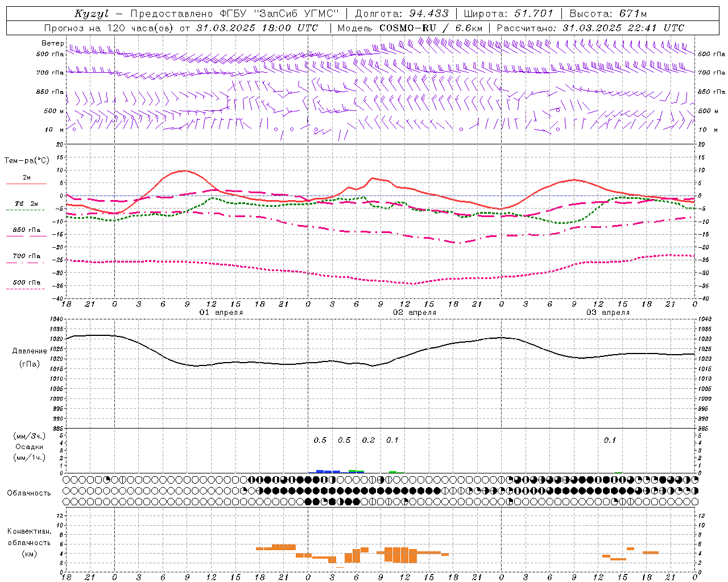
Task: Click the Облачность cloud cover label
Action: coord(29,493)
